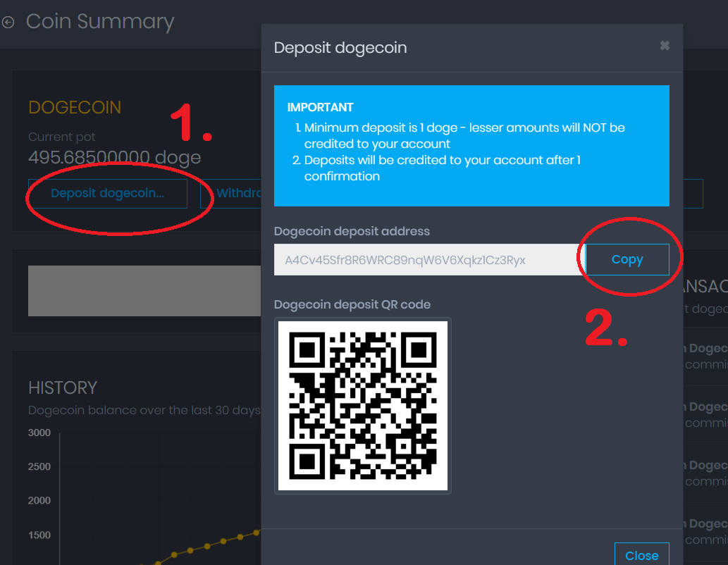The width and height of the screenshot is (728, 565).
Task: Click the 2500 axis label on chart
Action: point(39,466)
